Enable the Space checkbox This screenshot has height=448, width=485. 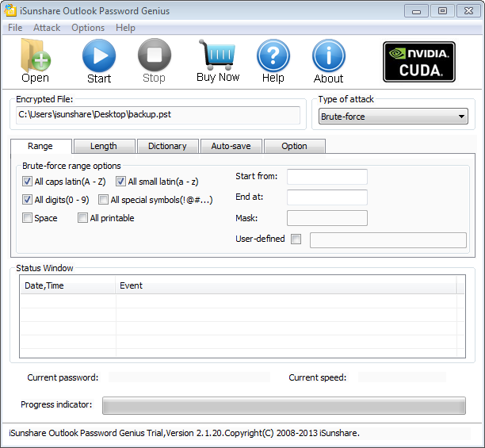tap(27, 218)
